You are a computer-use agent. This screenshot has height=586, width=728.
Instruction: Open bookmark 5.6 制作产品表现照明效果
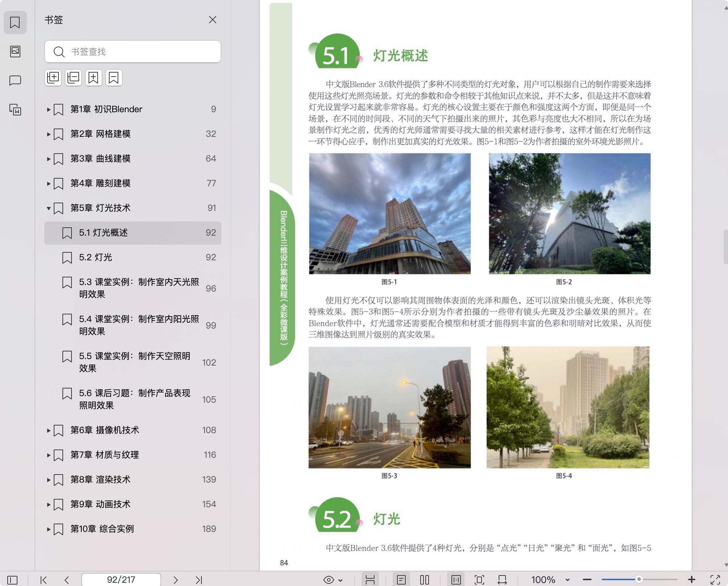pos(133,399)
